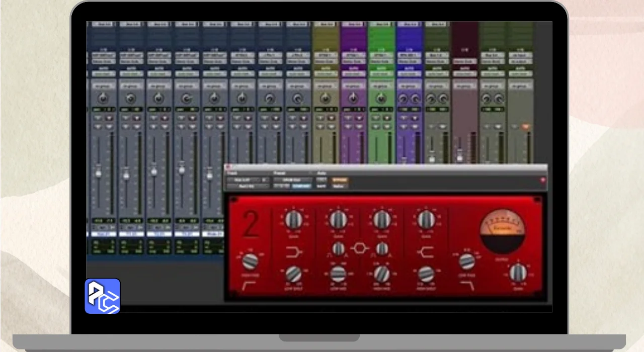Click the red target icon in plugin header

[542, 181]
